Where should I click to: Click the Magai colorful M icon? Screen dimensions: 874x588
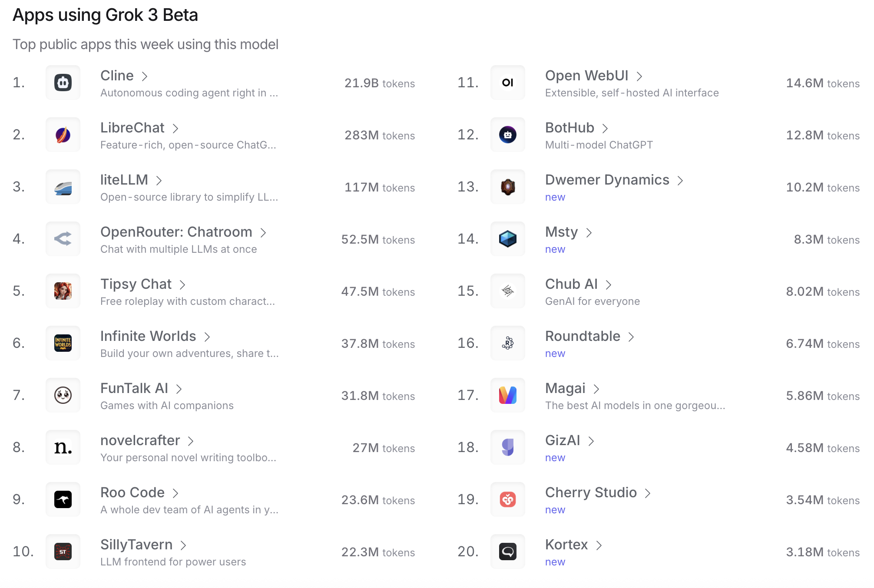507,395
